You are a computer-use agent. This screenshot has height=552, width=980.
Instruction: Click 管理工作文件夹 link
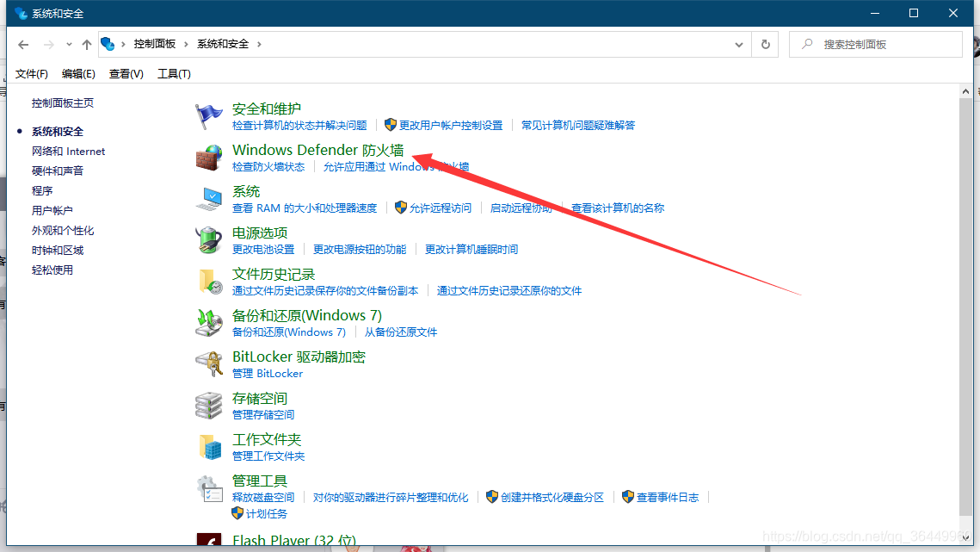pos(268,456)
